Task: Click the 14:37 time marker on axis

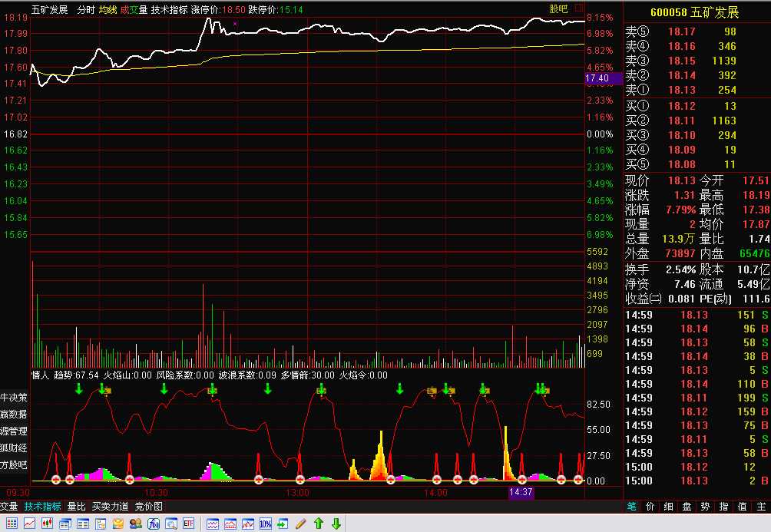Action: click(x=521, y=492)
